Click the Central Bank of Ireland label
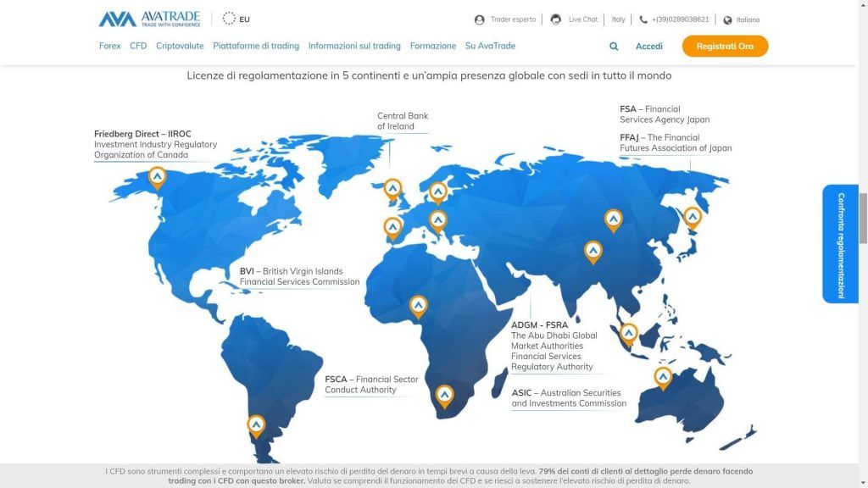The width and height of the screenshot is (868, 488). (403, 121)
